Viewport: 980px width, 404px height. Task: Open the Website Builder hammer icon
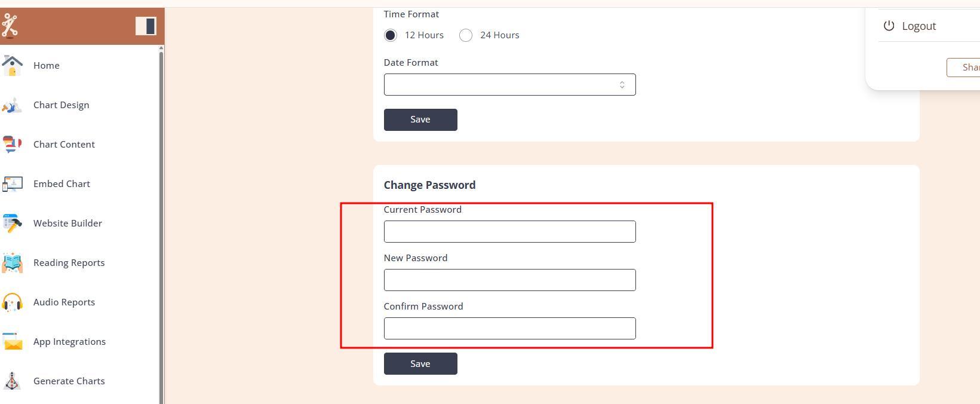pyautogui.click(x=12, y=224)
